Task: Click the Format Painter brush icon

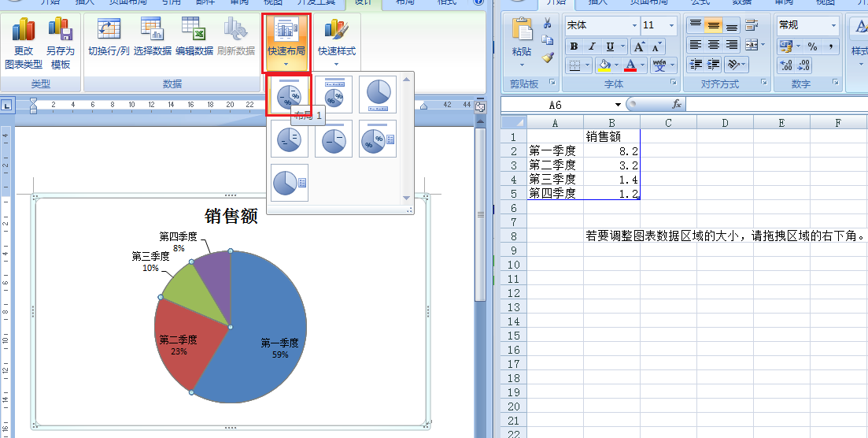Action: (x=548, y=57)
